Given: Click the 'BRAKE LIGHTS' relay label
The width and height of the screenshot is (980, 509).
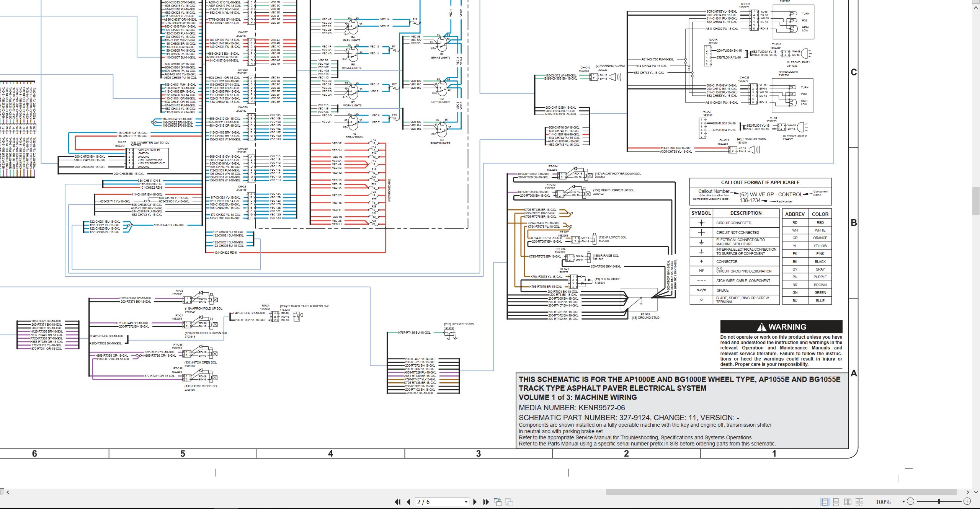Looking at the screenshot, I should (x=441, y=57).
